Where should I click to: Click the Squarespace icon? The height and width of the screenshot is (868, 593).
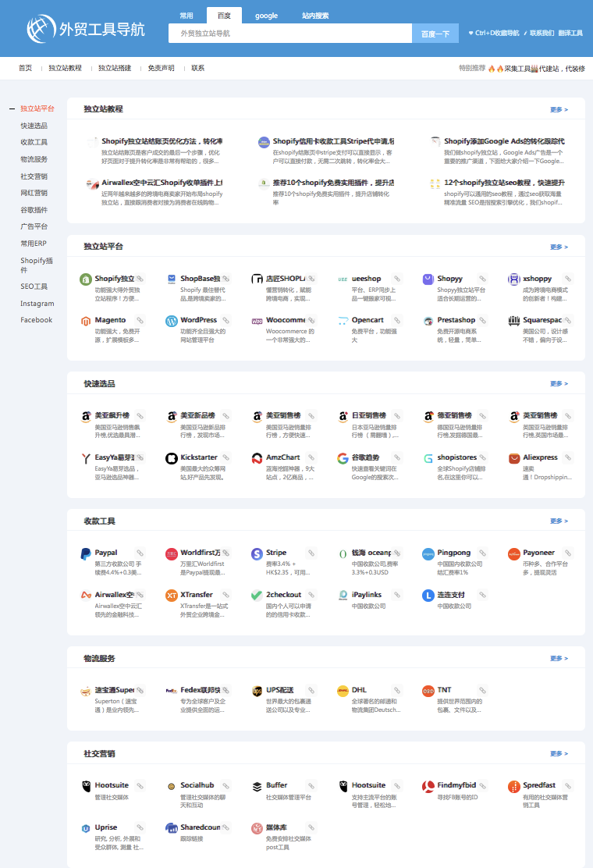tap(514, 321)
